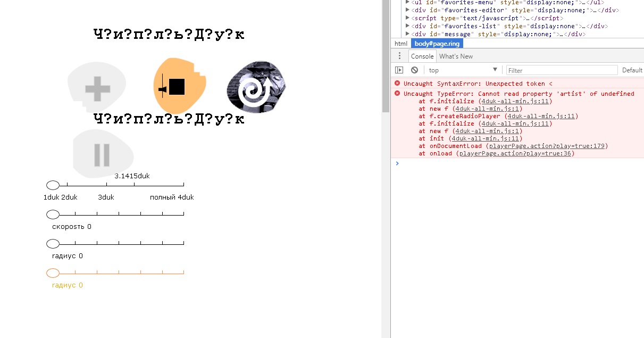
Task: Select the html breadcrumb
Action: (401, 44)
